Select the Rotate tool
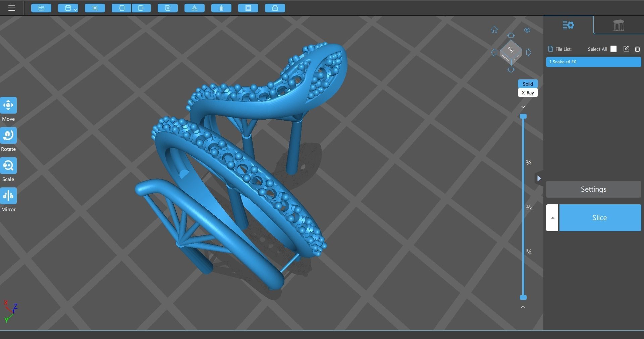Viewport: 644px width, 339px height. [8, 136]
